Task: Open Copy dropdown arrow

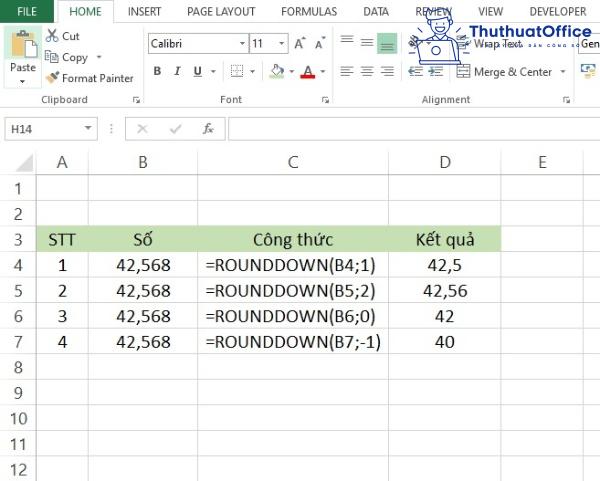Action: 99,57
